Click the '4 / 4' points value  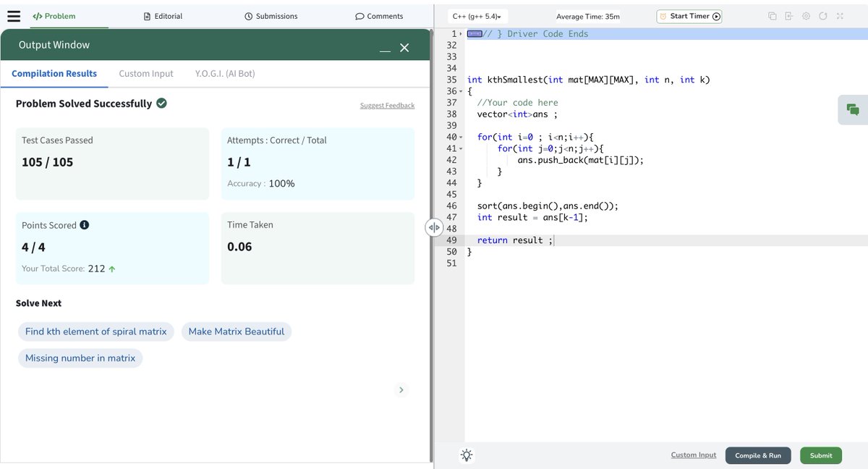coord(33,247)
